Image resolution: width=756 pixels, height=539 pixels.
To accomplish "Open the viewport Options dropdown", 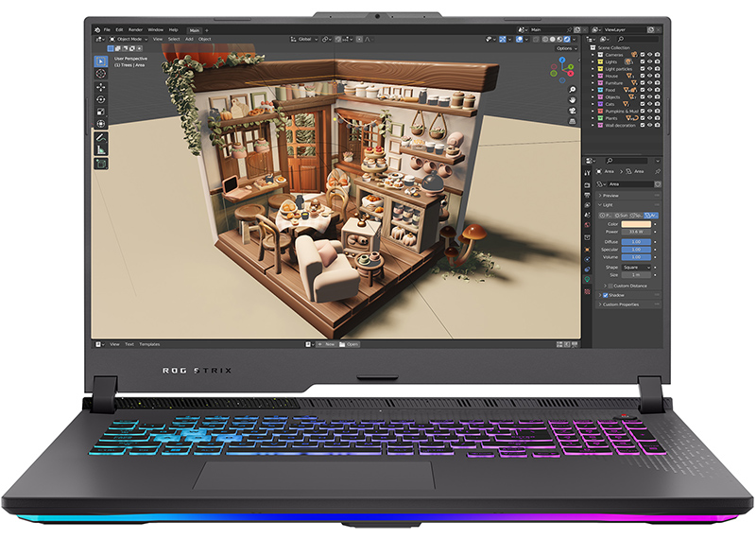I will 566,49.
